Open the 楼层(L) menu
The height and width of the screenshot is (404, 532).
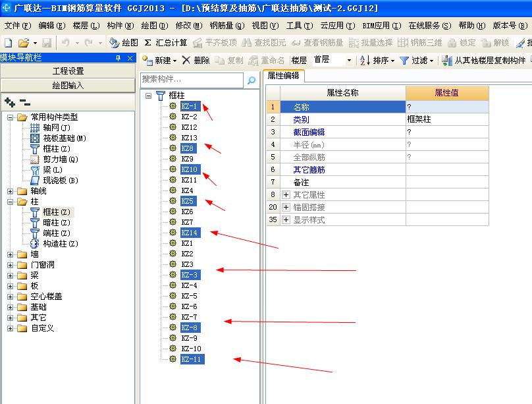(x=86, y=26)
